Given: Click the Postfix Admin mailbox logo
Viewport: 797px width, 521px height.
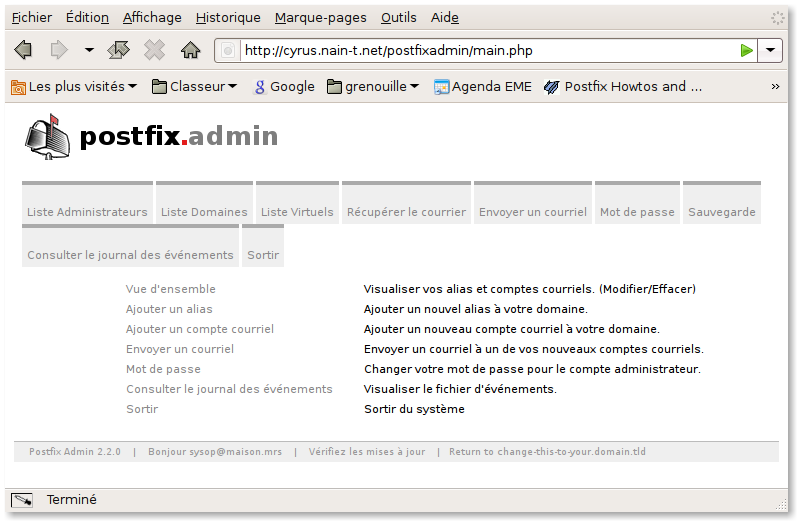Looking at the screenshot, I should (50, 137).
